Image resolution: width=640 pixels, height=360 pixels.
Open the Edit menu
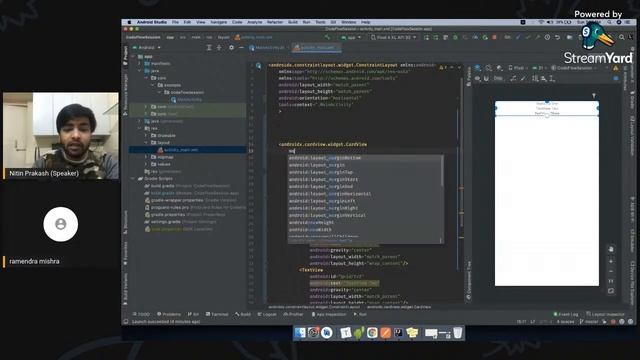click(x=187, y=22)
